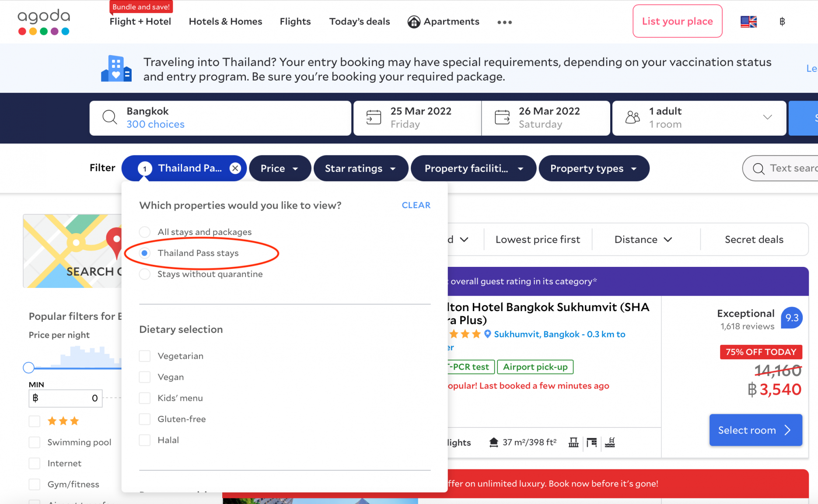Viewport: 818px width, 504px height.
Task: Change language via the flag icon
Action: click(x=748, y=21)
